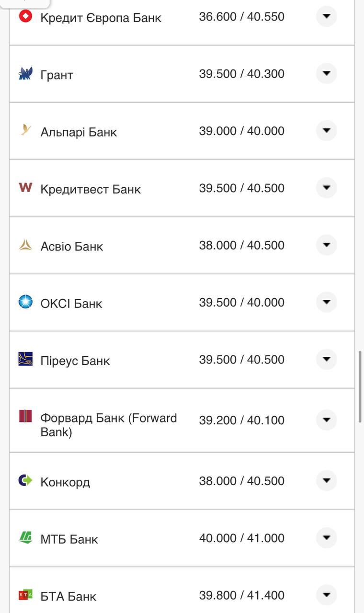The image size is (364, 613).
Task: Expand the Кредит Європа Банк row arrow
Action: (327, 16)
